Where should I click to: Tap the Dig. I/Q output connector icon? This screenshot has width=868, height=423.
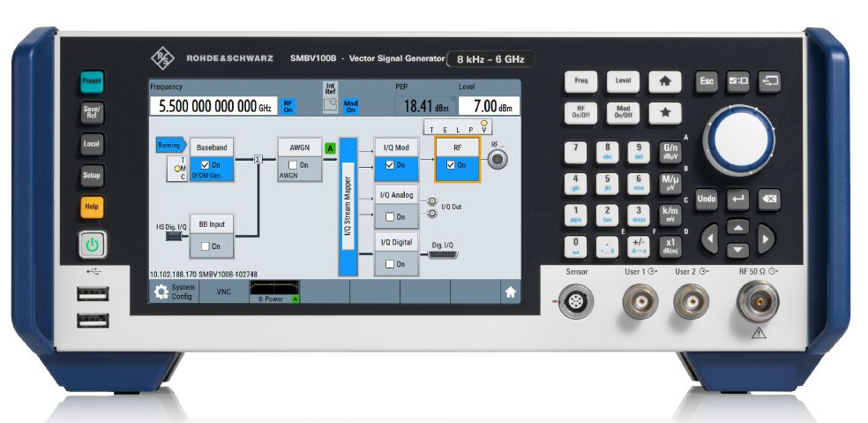[443, 254]
